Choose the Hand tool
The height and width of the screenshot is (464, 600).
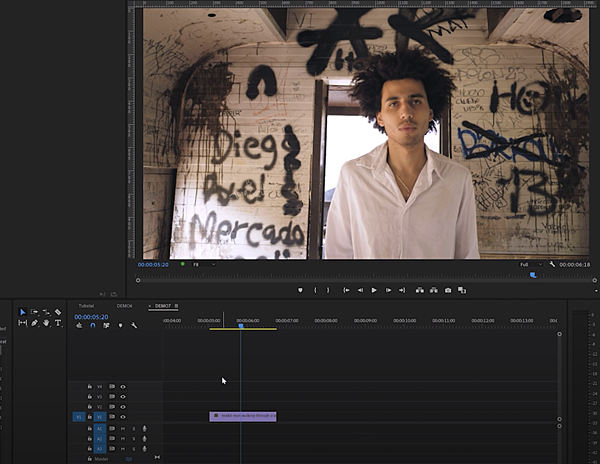pyautogui.click(x=46, y=323)
